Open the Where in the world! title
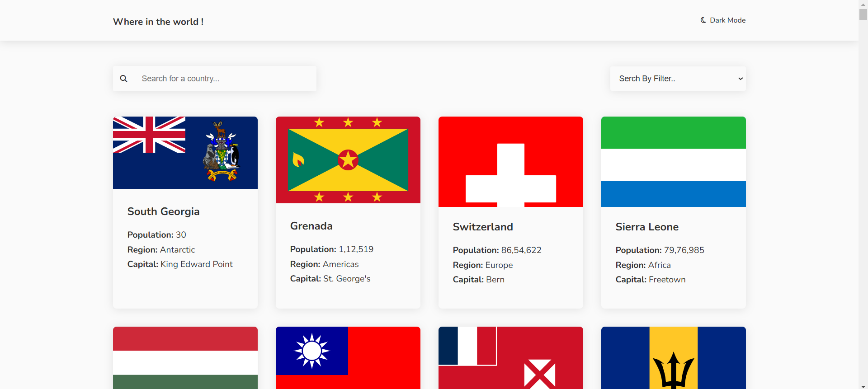Viewport: 868px width, 389px height. [158, 22]
